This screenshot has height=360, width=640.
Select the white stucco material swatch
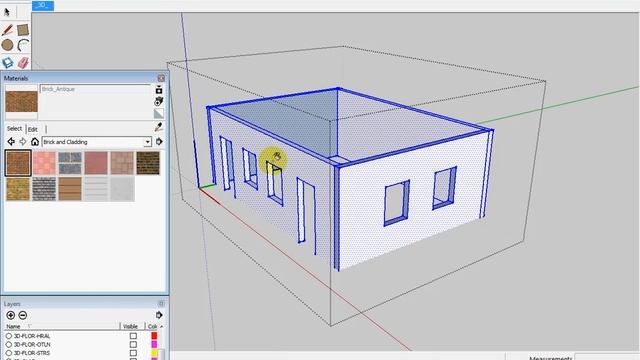click(x=122, y=189)
